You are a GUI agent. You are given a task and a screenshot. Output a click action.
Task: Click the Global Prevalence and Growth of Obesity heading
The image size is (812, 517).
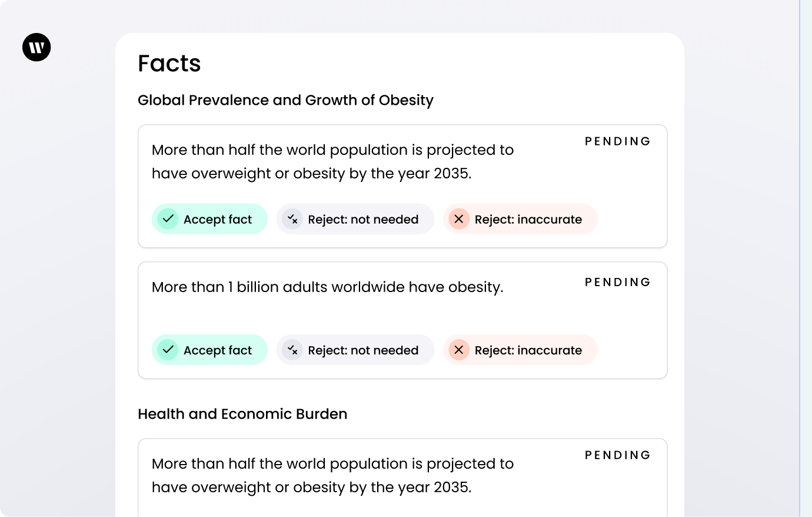(285, 100)
